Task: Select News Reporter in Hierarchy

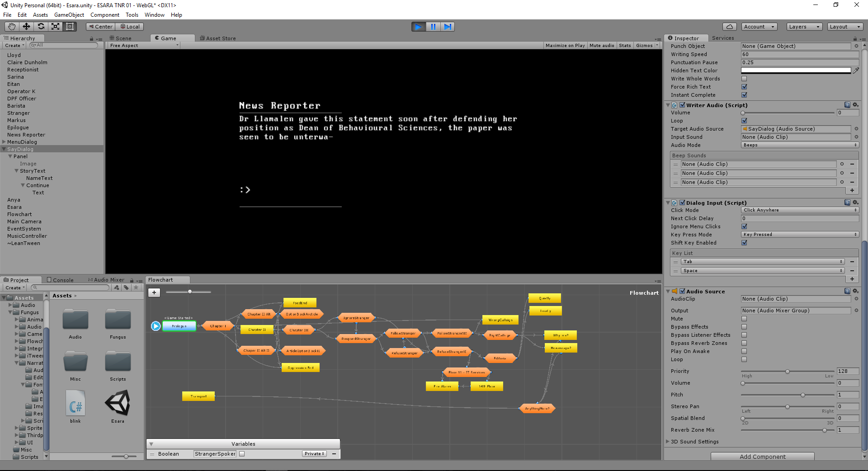Action: point(26,135)
